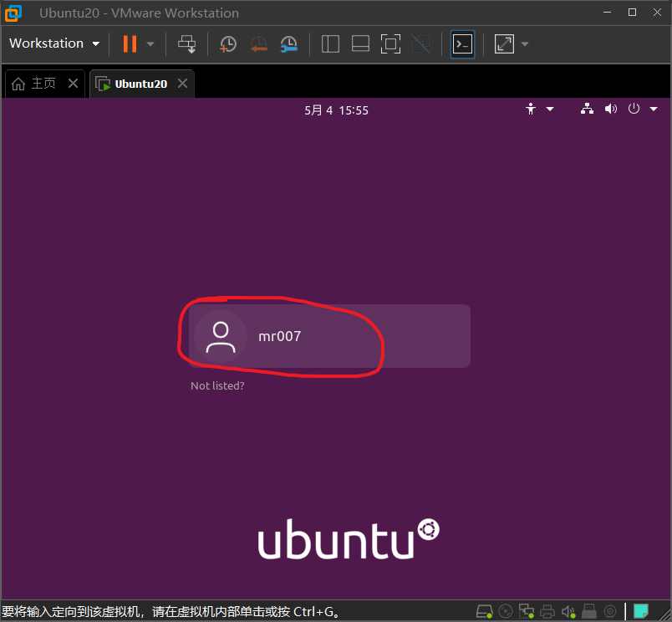Image resolution: width=672 pixels, height=622 pixels.
Task: Click the webcam device status icon
Action: click(610, 611)
